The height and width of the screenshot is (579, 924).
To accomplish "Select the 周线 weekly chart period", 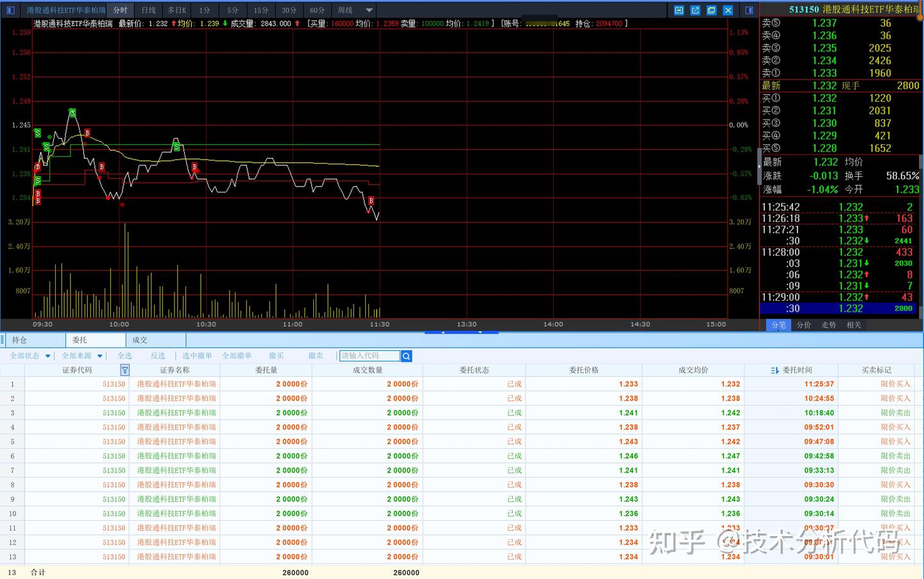I will [x=345, y=10].
